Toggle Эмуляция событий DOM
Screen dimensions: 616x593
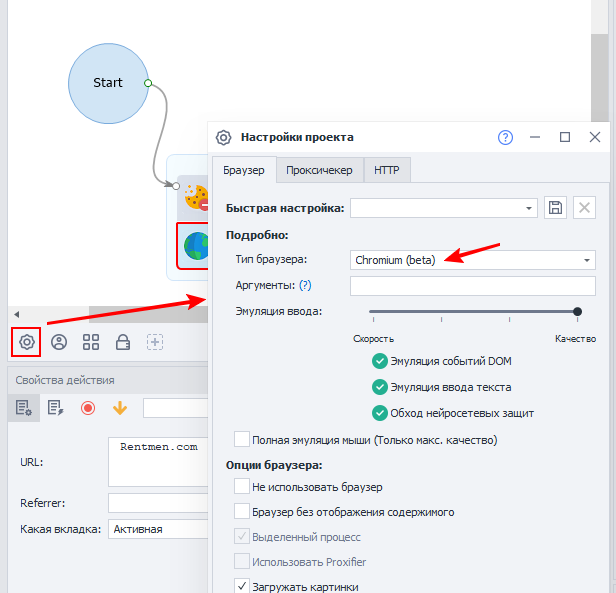[380, 361]
